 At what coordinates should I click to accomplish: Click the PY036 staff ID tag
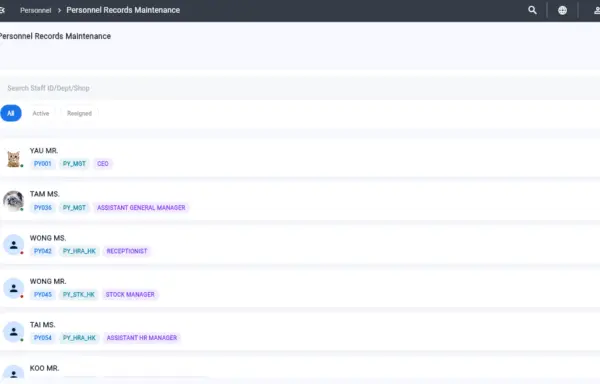tap(42, 208)
